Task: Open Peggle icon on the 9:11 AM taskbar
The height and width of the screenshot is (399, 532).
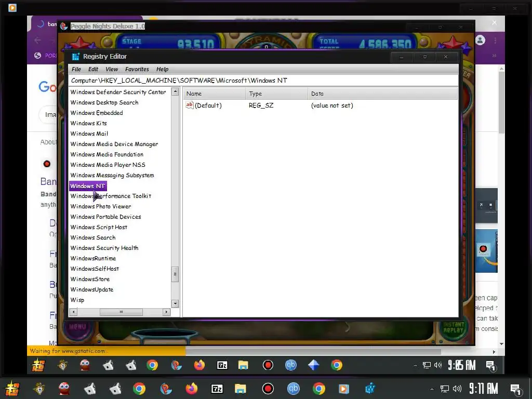Action: pyautogui.click(x=166, y=389)
